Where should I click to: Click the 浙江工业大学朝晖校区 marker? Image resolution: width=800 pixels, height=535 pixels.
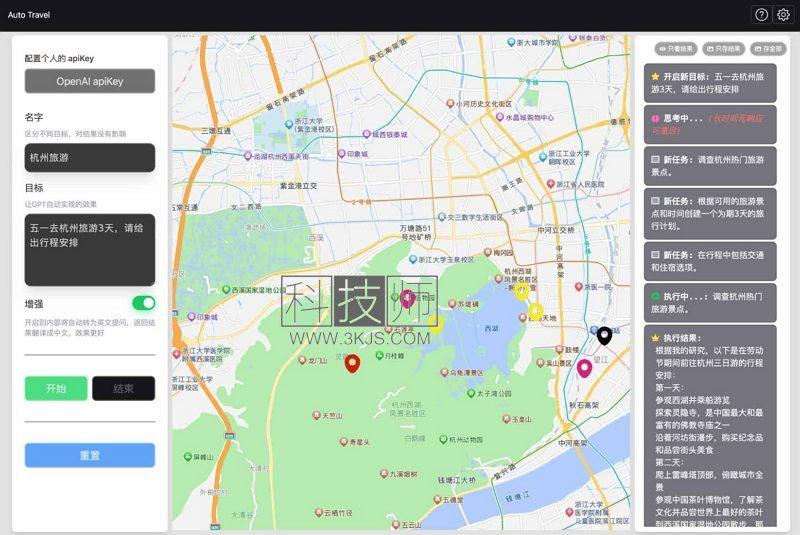point(543,157)
